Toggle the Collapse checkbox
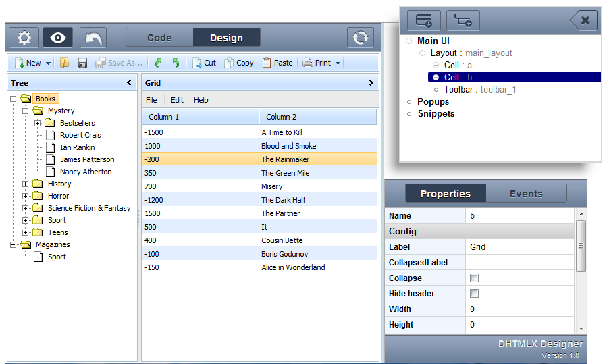Viewport: 607px width, 364px height. 474,278
